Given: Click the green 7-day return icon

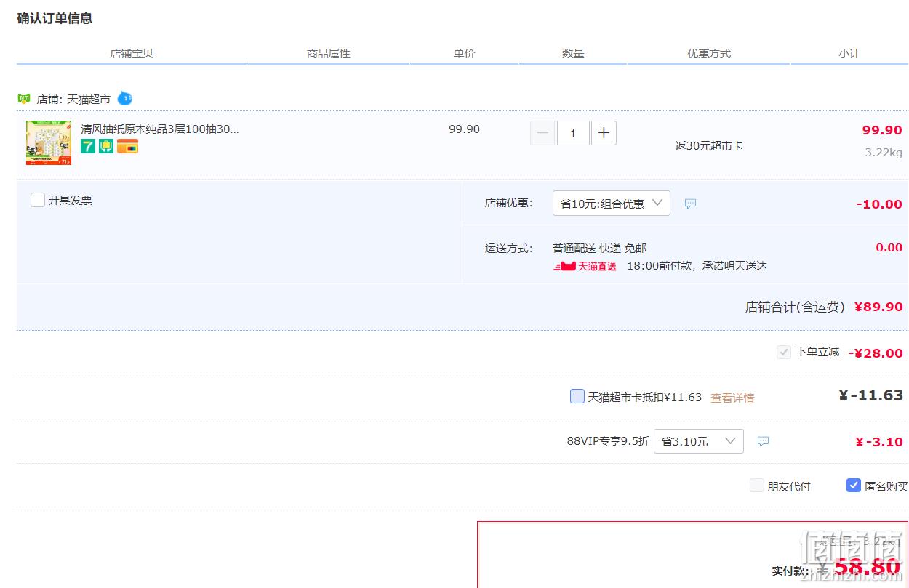Looking at the screenshot, I should point(88,146).
